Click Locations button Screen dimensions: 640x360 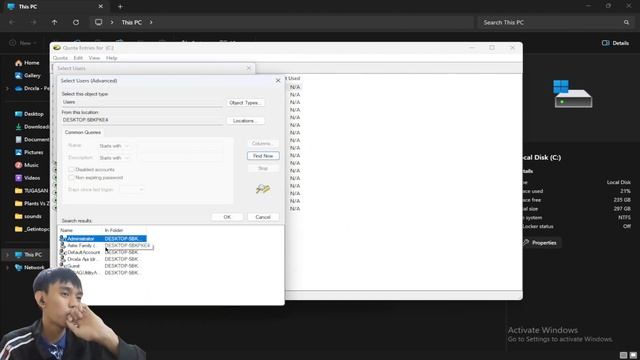pos(245,121)
